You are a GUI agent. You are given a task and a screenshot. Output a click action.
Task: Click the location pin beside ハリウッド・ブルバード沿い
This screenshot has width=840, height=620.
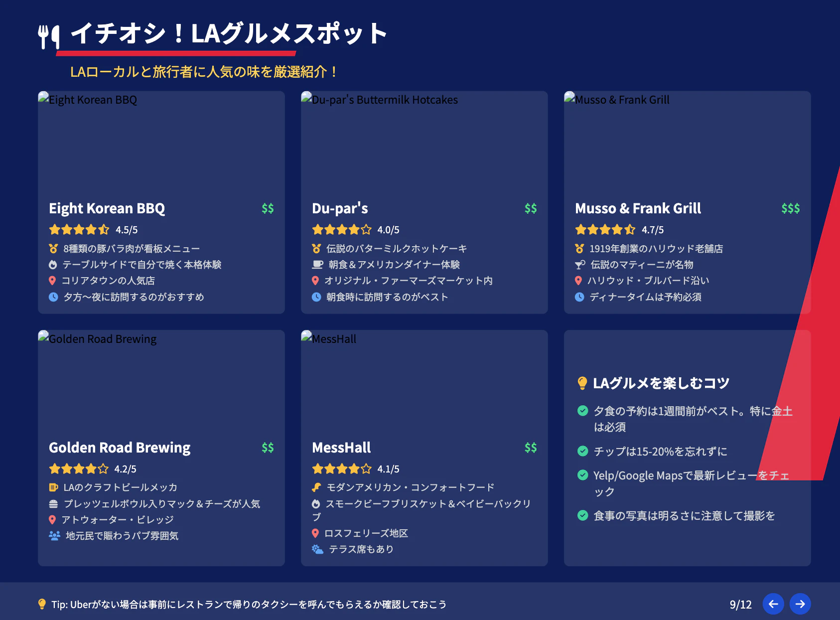[578, 281]
